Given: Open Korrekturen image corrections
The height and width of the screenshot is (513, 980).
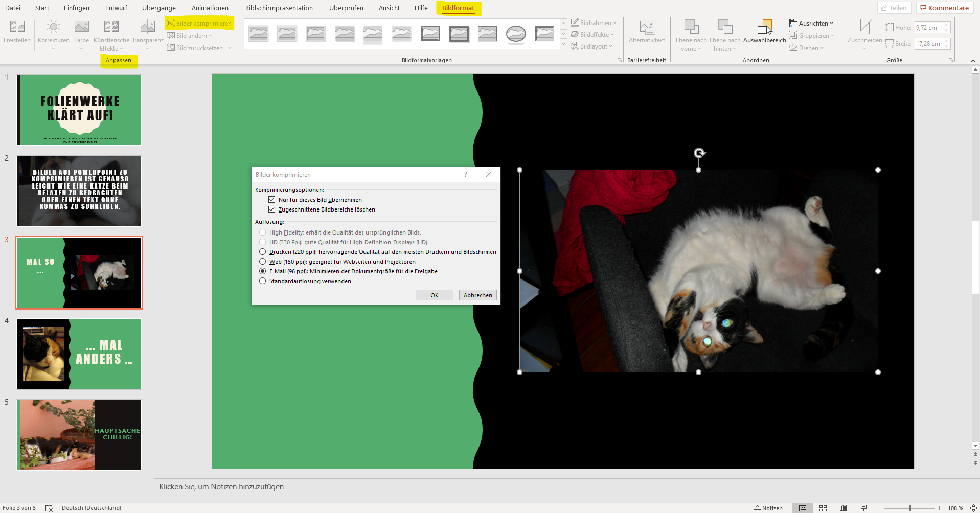Looking at the screenshot, I should (x=53, y=35).
